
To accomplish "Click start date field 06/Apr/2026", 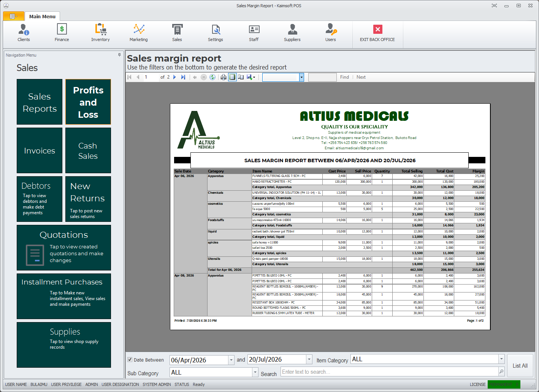I will click(199, 360).
